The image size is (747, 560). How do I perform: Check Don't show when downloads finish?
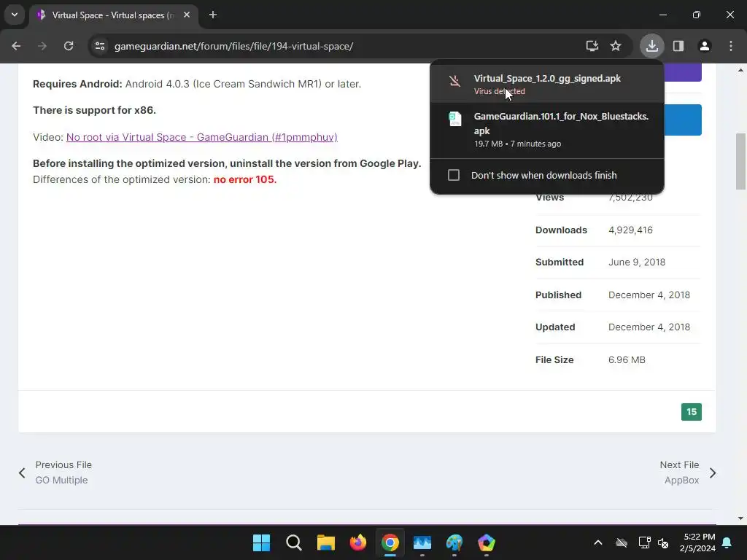[x=454, y=175]
